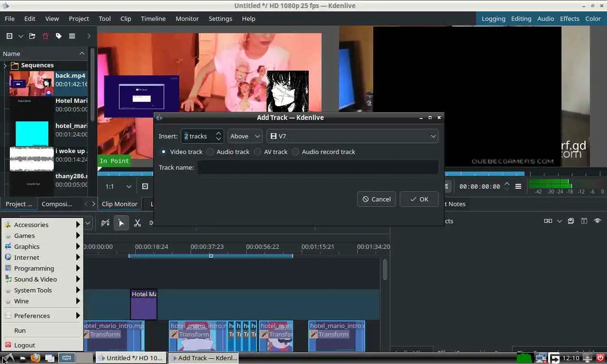Click the red Delete Clip trash icon
Image resolution: width=607 pixels, height=364 pixels.
pos(46,36)
